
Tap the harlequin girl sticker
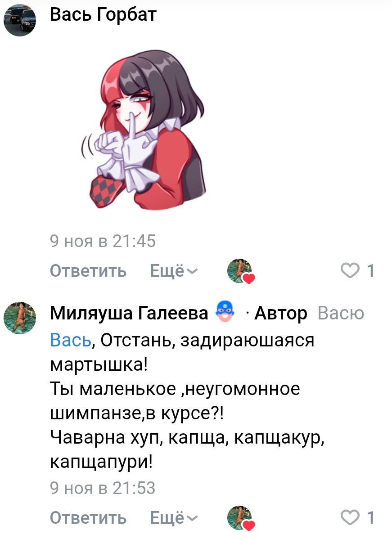click(144, 130)
